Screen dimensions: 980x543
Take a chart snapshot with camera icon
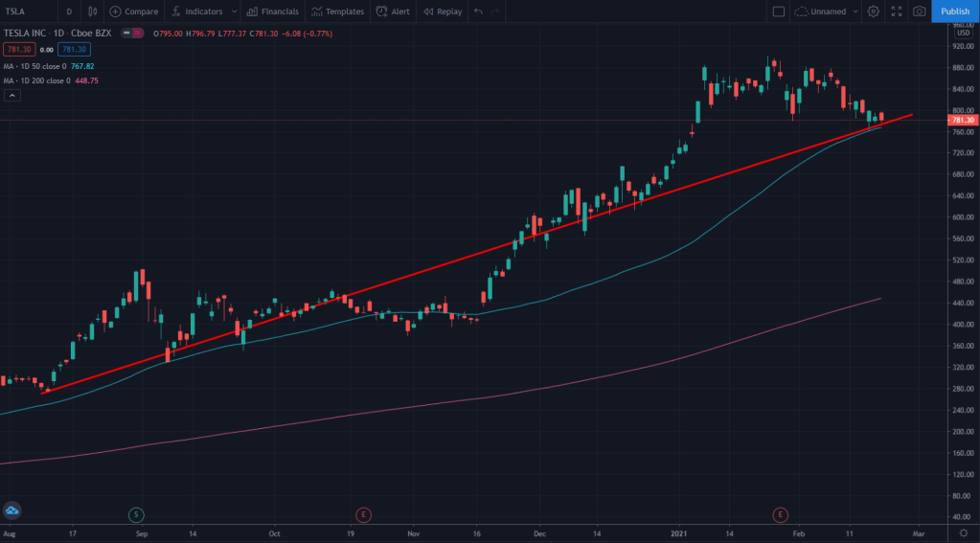[x=920, y=11]
